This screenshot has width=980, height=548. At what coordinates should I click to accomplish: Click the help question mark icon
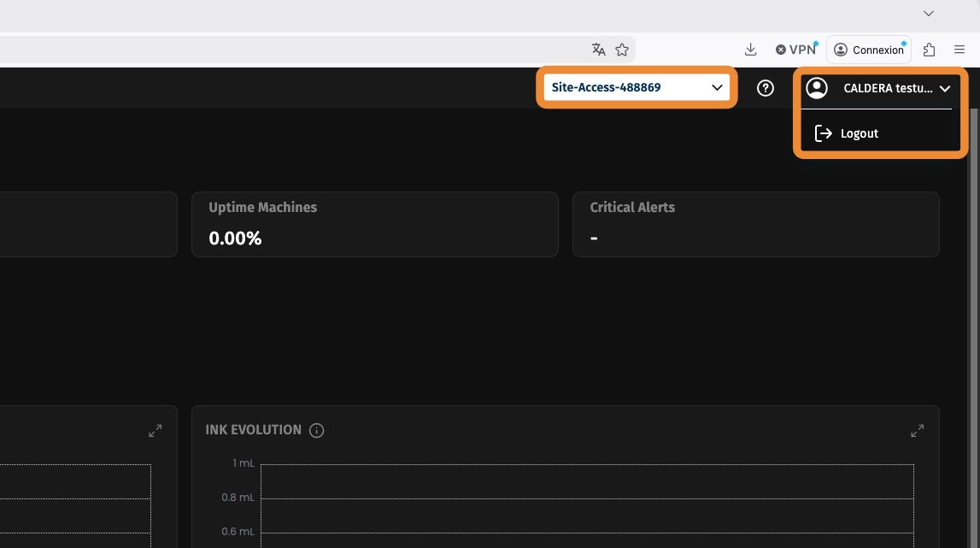[765, 88]
